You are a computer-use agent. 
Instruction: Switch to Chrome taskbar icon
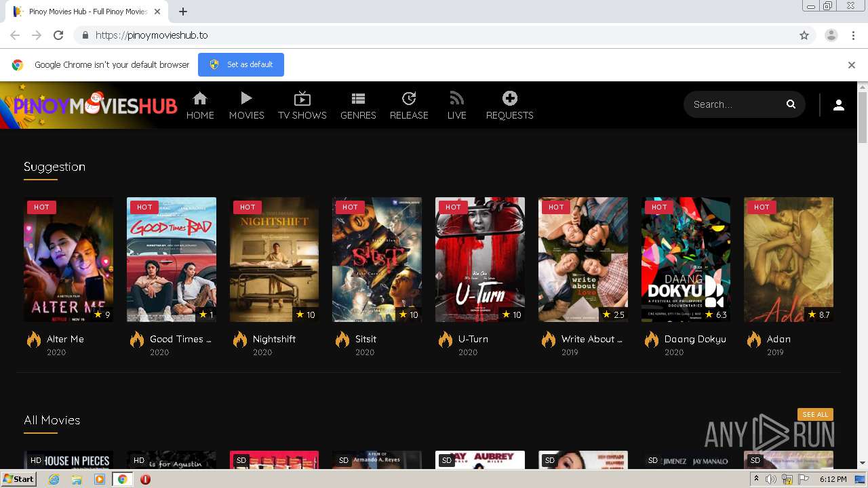pyautogui.click(x=122, y=479)
